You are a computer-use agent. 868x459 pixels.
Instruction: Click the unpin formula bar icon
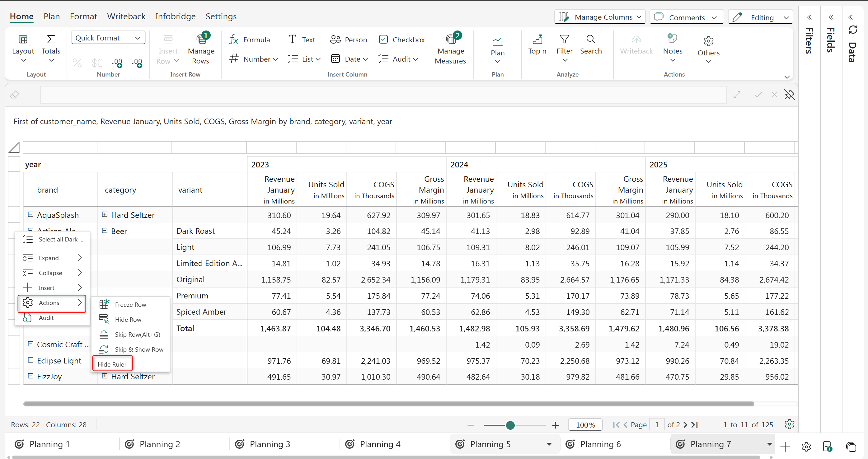[789, 95]
